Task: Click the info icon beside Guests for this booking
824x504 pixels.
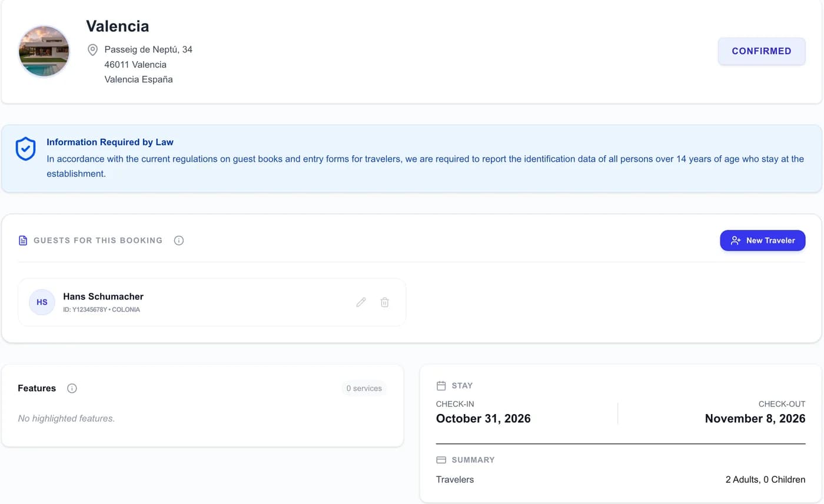Action: tap(179, 241)
